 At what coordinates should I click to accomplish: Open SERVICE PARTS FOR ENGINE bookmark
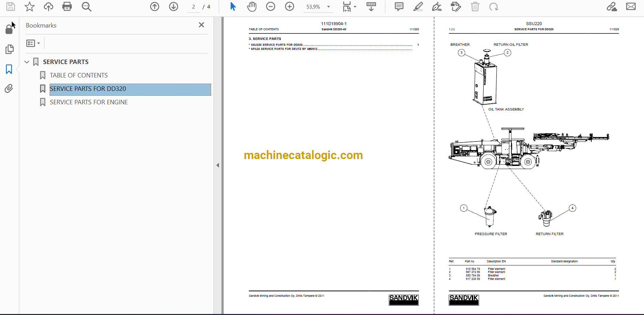click(89, 102)
